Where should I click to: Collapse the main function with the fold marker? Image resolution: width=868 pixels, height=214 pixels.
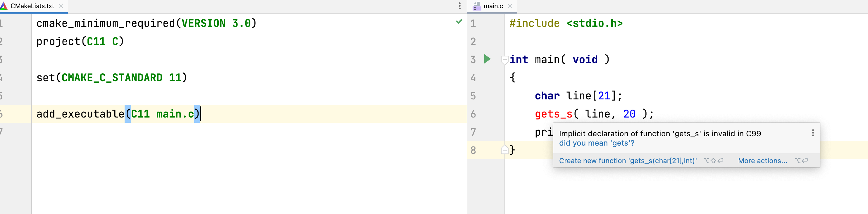(504, 60)
